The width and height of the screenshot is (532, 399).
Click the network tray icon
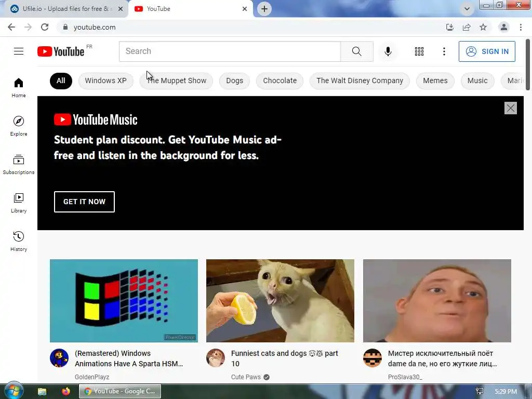click(480, 392)
